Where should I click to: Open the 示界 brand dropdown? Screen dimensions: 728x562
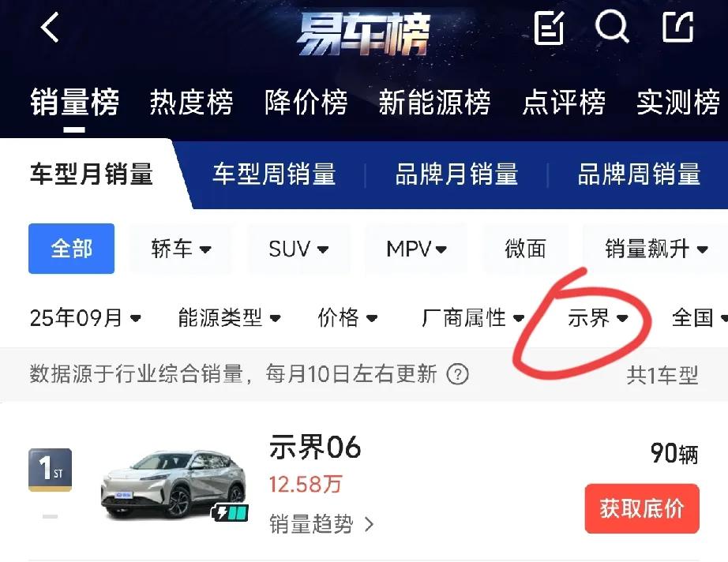(x=598, y=318)
